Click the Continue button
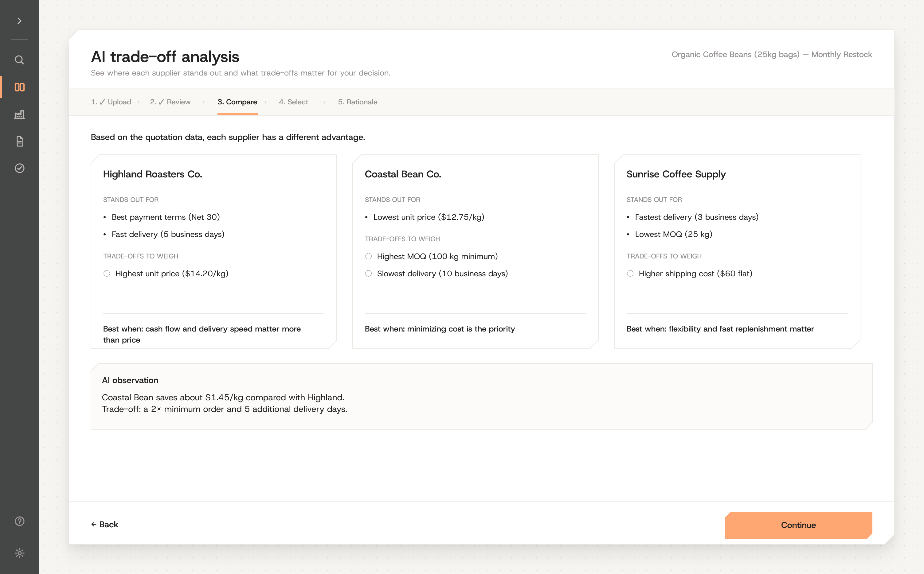Image resolution: width=924 pixels, height=574 pixels. 798,525
